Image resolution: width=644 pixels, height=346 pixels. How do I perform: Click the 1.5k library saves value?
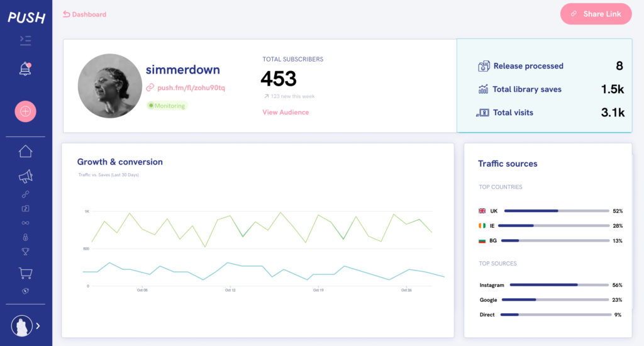613,89
